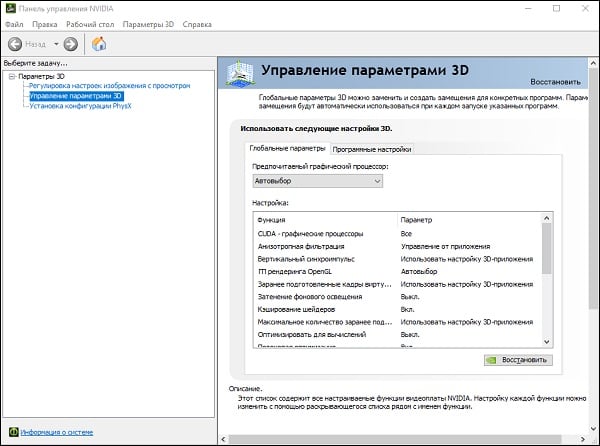This screenshot has width=600, height=446.
Task: Open the Home page icon
Action: 99,43
